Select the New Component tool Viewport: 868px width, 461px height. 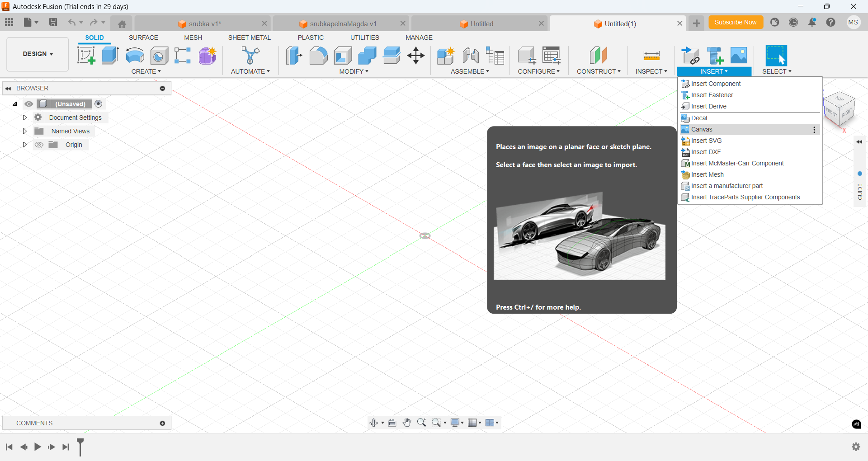click(x=446, y=56)
